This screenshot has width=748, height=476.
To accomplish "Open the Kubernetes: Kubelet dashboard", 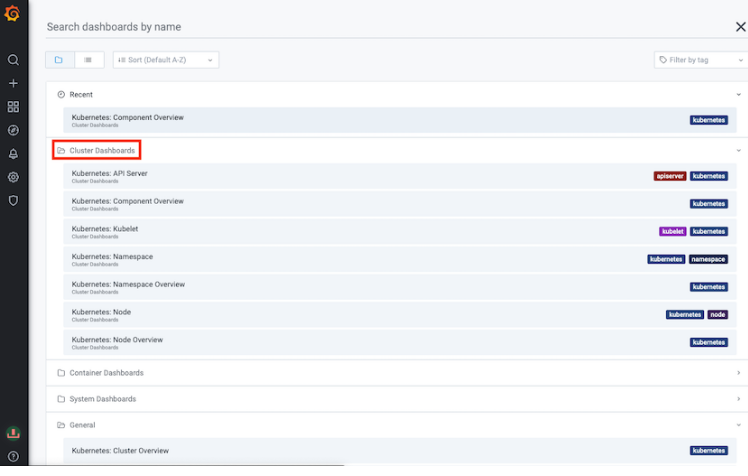I will (x=400, y=231).
